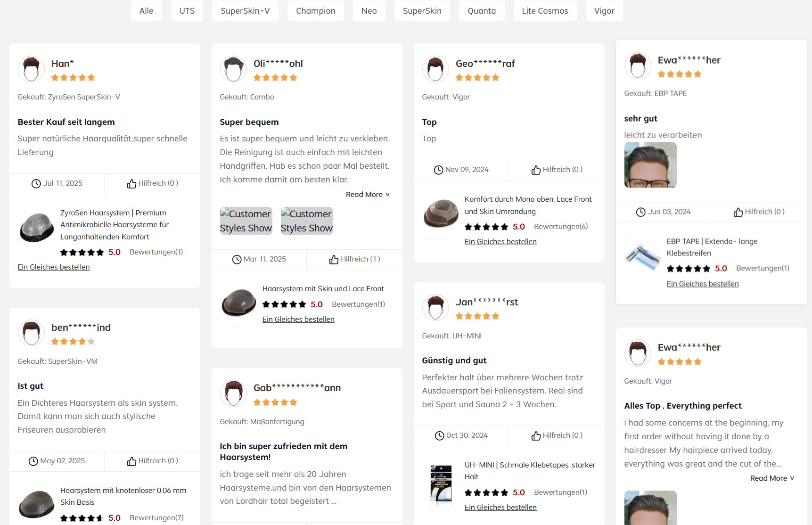Open Komfort durch Mono product thumbnail
Viewport: 812px width, 525px height.
pos(441,213)
